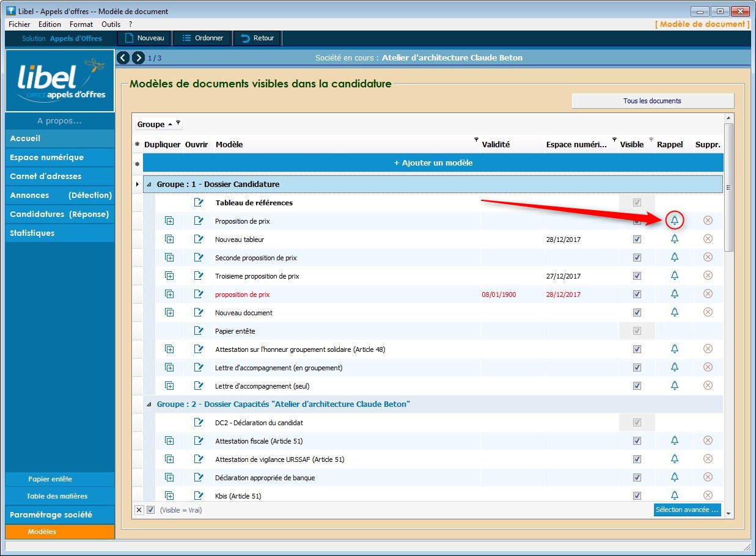Duplicate Lettre d'accompagnement (en groupement) model

169,367
